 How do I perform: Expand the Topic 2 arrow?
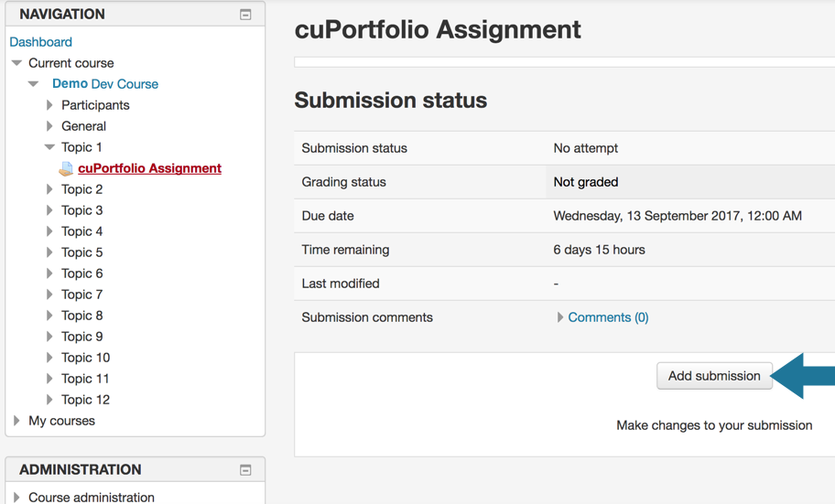click(x=49, y=189)
